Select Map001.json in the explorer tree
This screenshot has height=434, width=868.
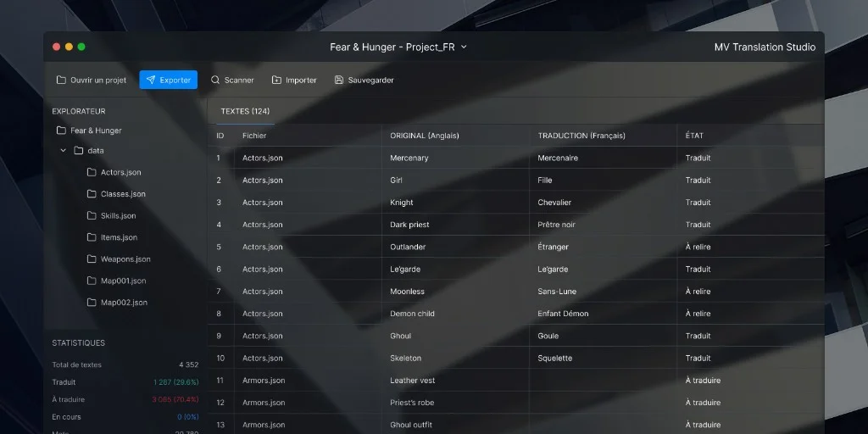pos(124,281)
